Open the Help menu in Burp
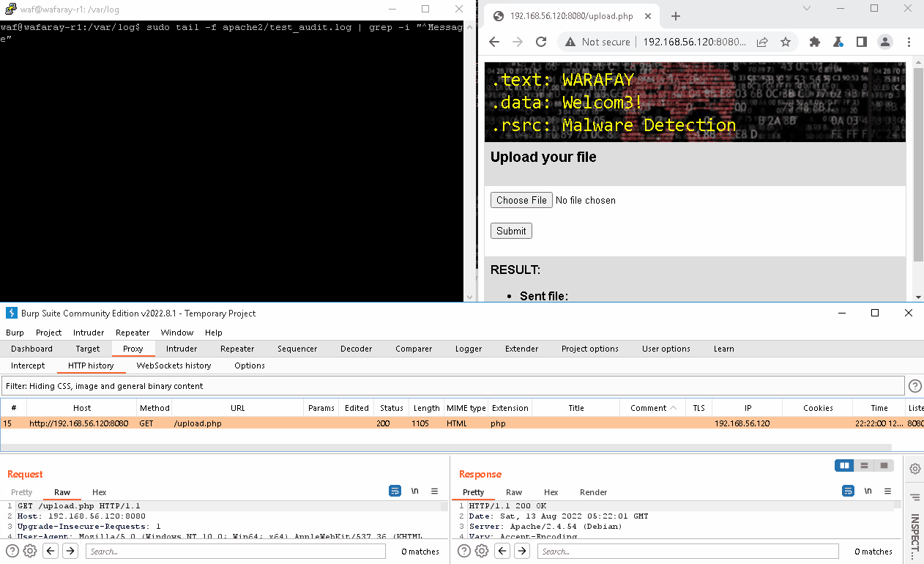 214,333
